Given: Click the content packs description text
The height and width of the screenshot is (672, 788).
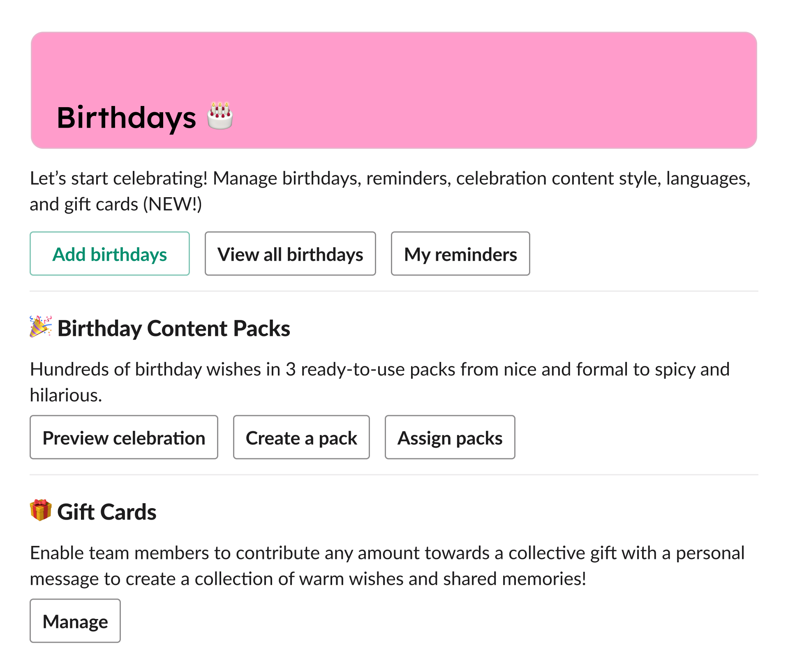Looking at the screenshot, I should click(370, 369).
